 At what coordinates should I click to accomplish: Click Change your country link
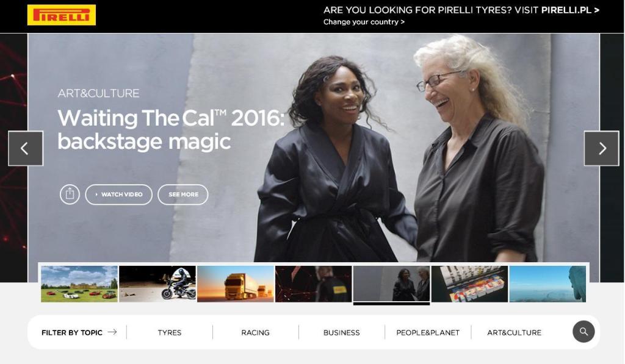[x=364, y=22]
